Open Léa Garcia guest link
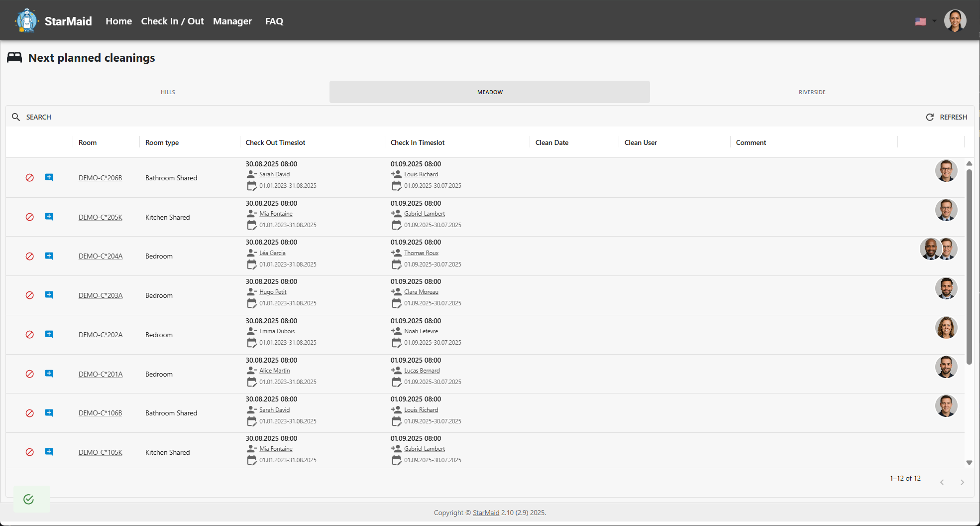The image size is (980, 526). click(x=272, y=253)
